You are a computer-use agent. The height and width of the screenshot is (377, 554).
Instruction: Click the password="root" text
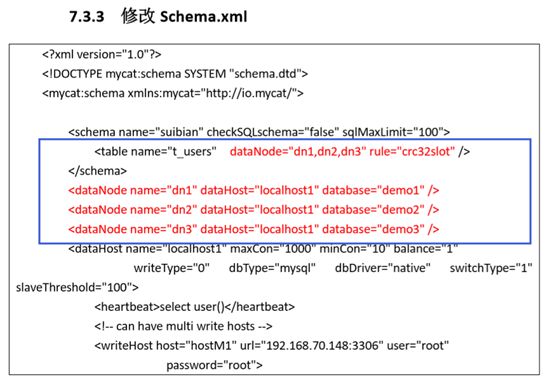coord(214,365)
